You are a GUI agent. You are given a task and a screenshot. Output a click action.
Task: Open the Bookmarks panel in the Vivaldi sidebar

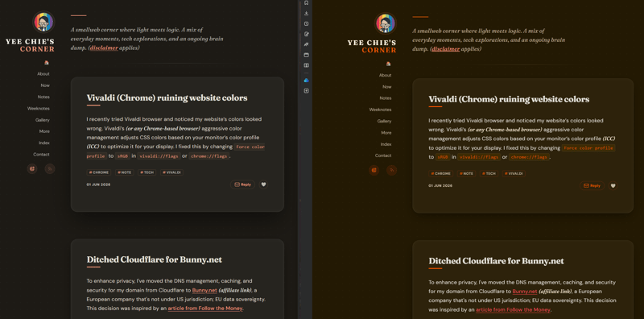tap(307, 3)
